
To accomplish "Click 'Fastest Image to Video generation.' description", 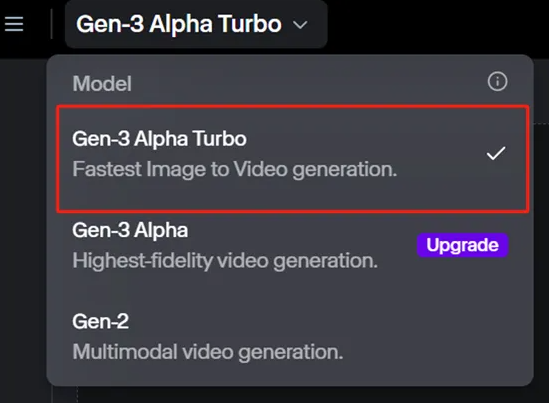I will coord(235,169).
